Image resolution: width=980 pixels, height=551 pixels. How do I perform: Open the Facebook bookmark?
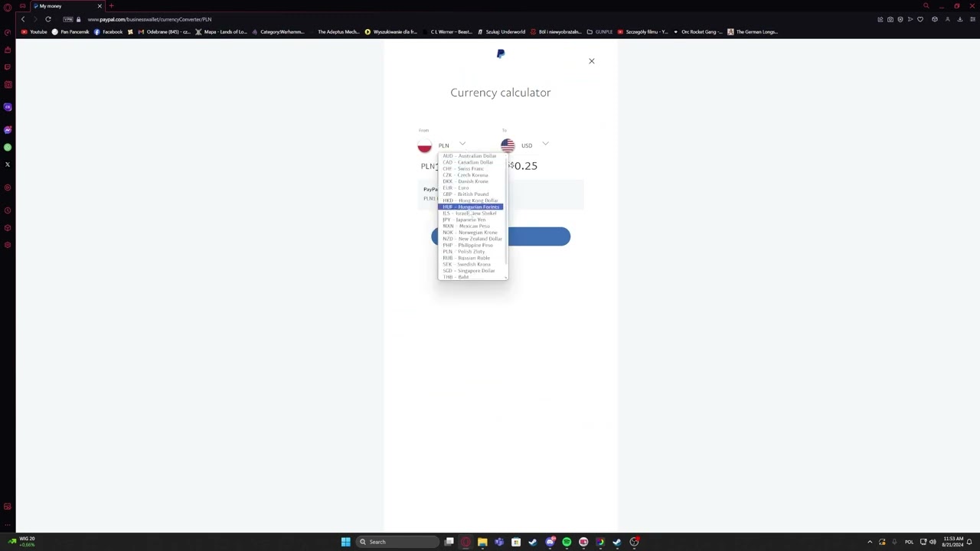pyautogui.click(x=108, y=32)
